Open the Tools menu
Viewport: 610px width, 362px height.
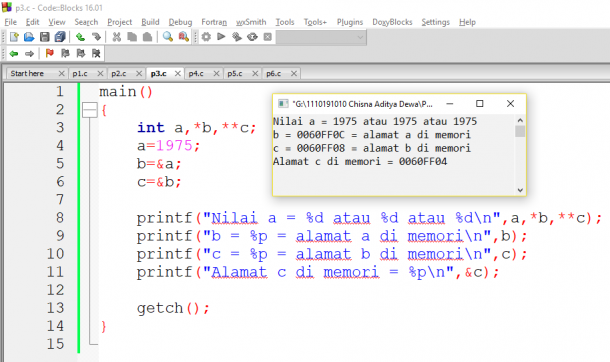pyautogui.click(x=285, y=22)
